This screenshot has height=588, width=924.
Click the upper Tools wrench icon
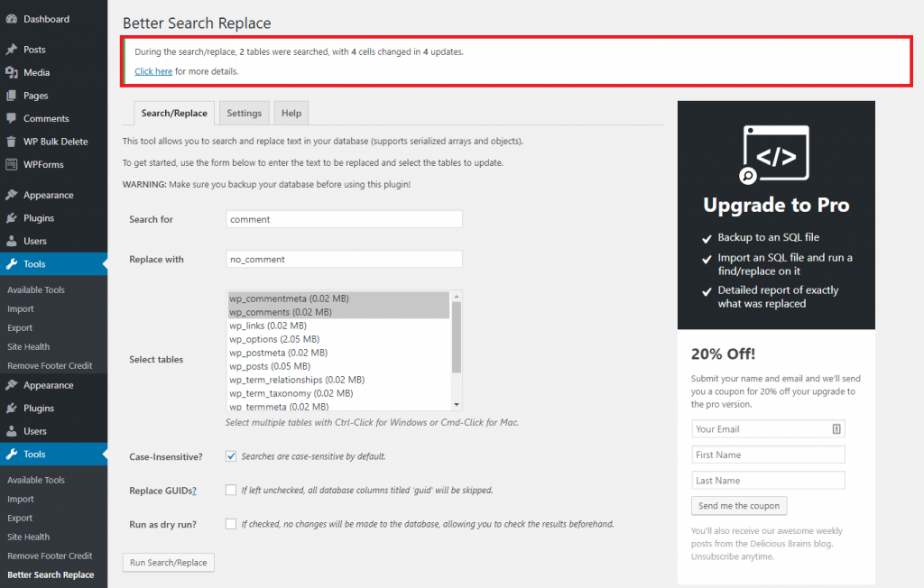pyautogui.click(x=11, y=264)
